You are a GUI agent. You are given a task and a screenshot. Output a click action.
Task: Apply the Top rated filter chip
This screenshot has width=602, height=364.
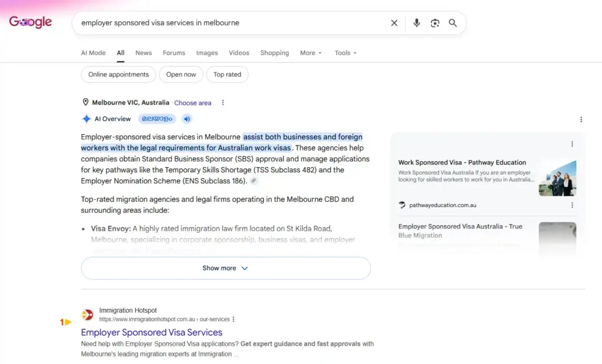(x=228, y=75)
